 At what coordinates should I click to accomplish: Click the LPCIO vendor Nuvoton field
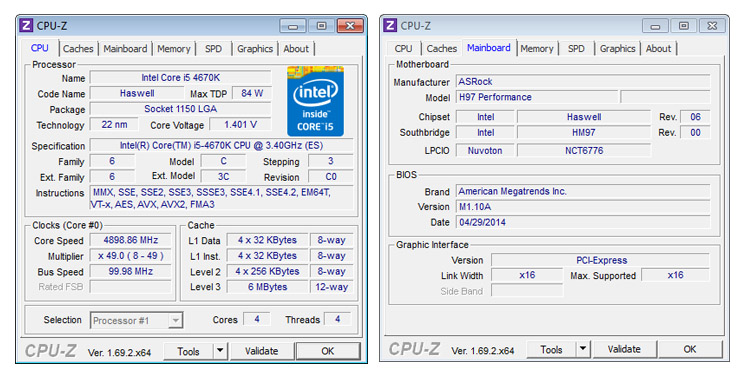point(485,151)
